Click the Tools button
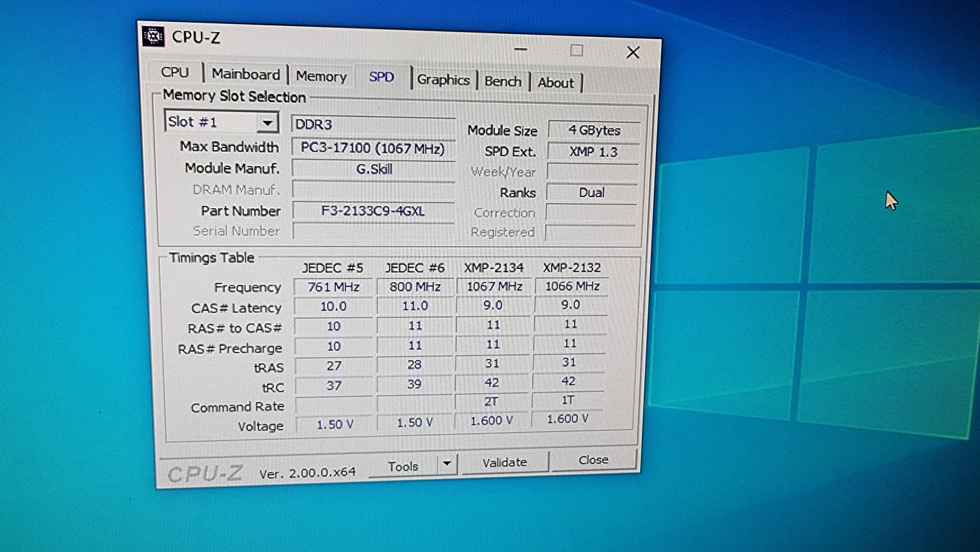The width and height of the screenshot is (980, 552). point(403,466)
